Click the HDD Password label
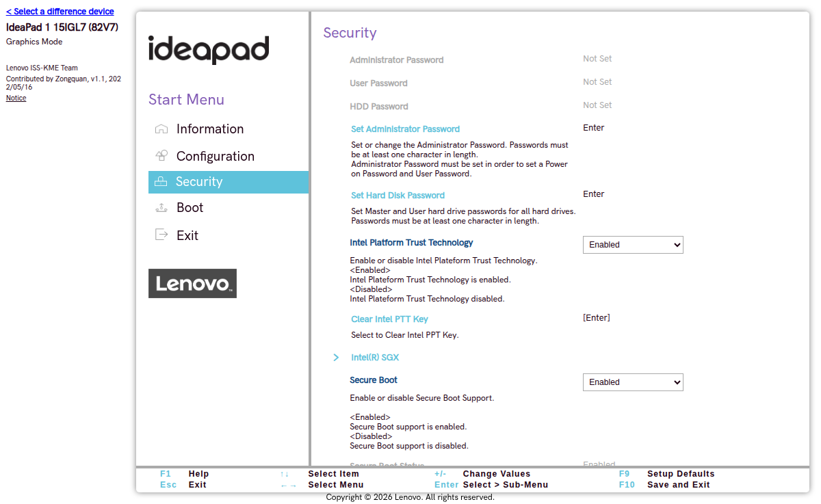 coord(379,107)
